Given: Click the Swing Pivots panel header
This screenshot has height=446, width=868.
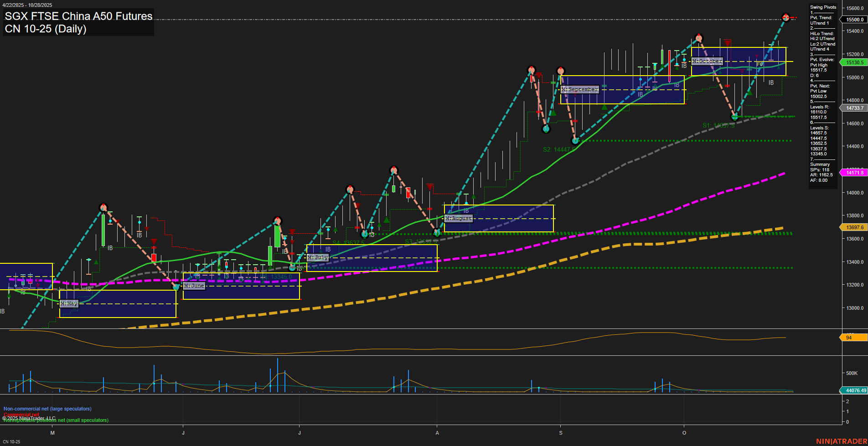Looking at the screenshot, I should [x=822, y=7].
